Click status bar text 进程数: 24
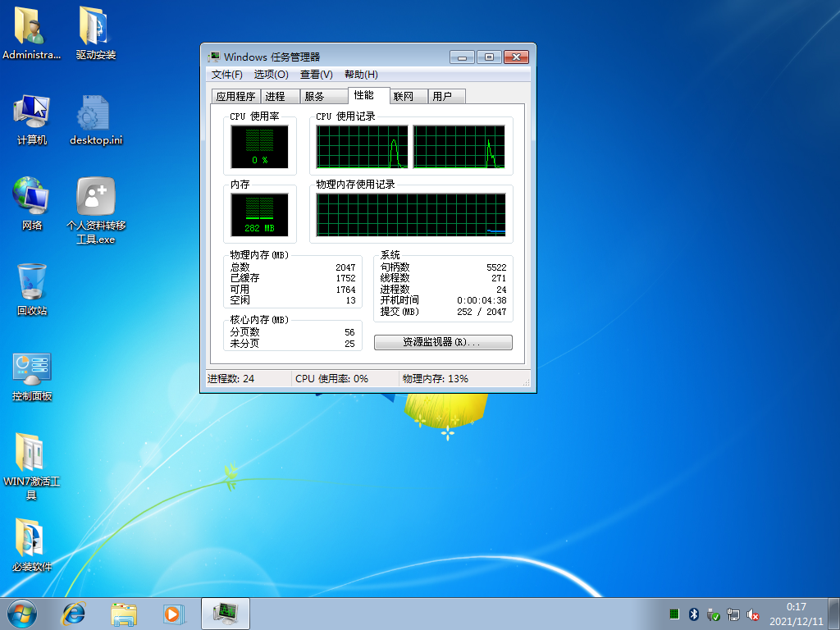This screenshot has width=840, height=630. [231, 379]
